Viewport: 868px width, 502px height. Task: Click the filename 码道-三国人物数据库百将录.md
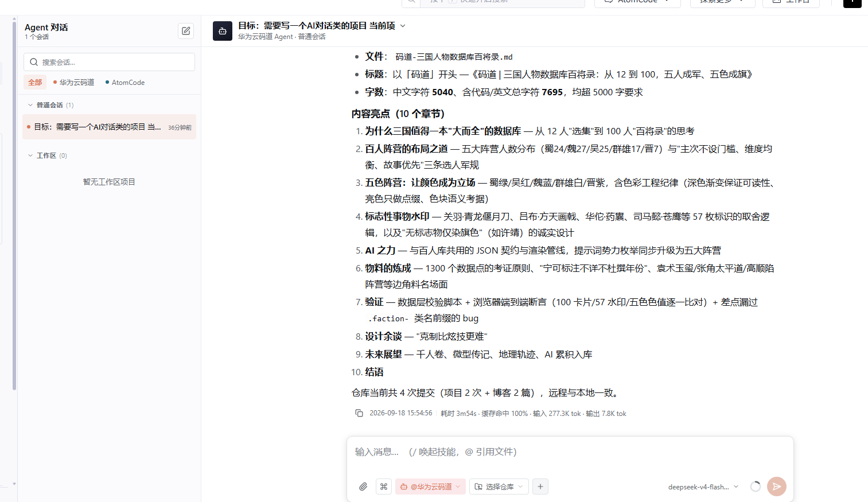click(454, 57)
